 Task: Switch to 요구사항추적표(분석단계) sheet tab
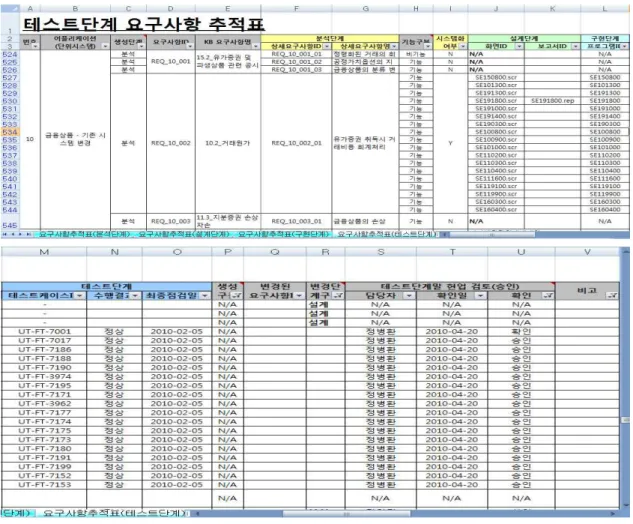tap(84, 234)
